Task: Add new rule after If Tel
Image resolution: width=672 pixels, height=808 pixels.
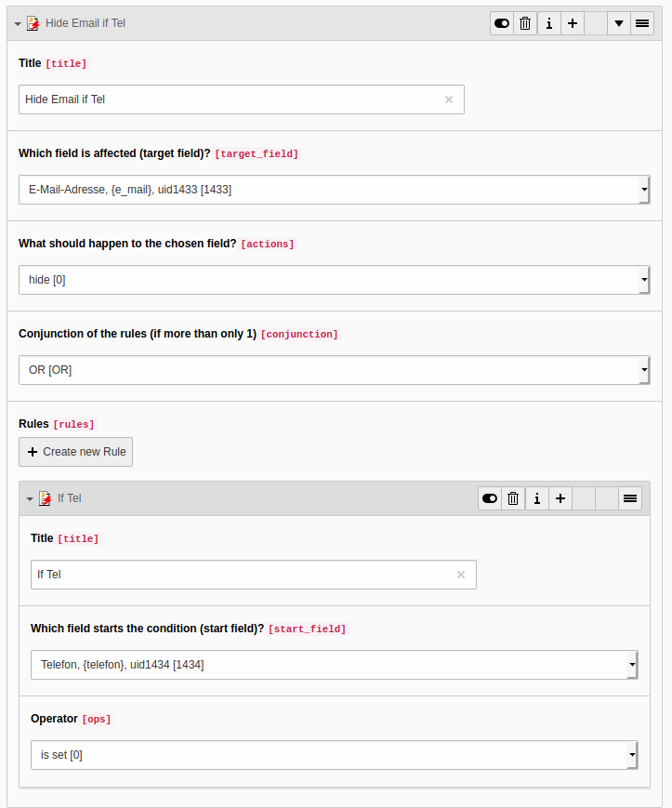Action: [x=560, y=498]
